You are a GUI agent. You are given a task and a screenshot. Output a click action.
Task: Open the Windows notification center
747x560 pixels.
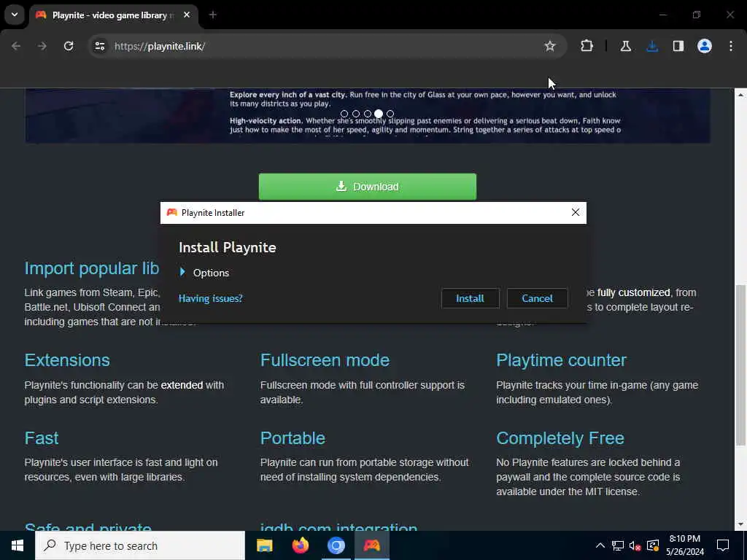point(723,545)
